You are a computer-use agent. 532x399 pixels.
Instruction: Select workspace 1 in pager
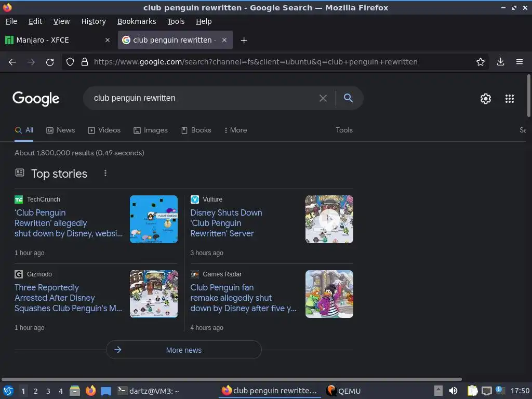click(x=23, y=391)
